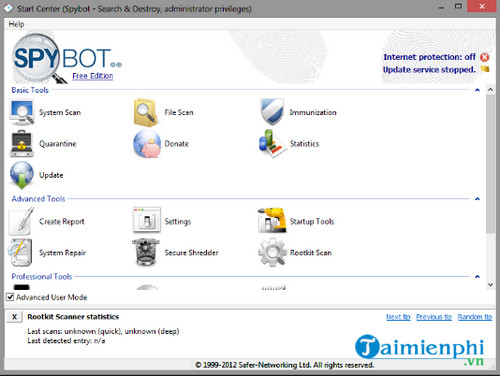
Task: Click the Quarantine label
Action: pos(58,144)
